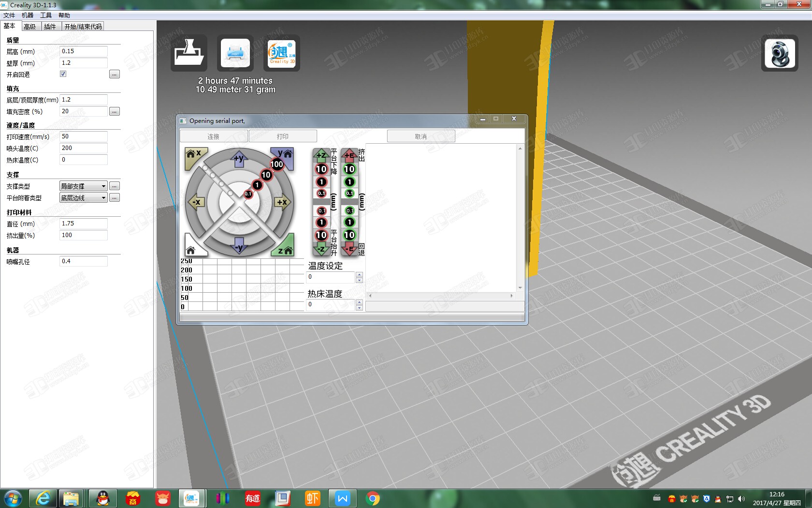Click the Creality 3D logo button
812x508 pixels.
[x=282, y=53]
